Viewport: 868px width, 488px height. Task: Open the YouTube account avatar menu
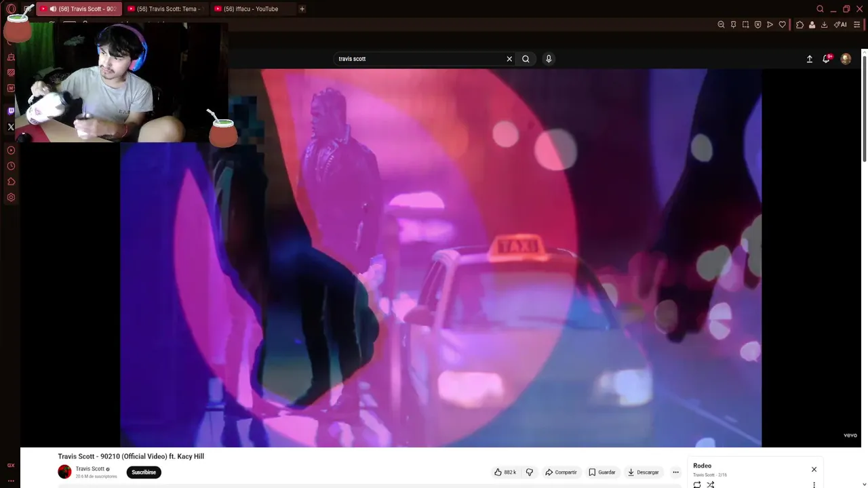point(846,59)
